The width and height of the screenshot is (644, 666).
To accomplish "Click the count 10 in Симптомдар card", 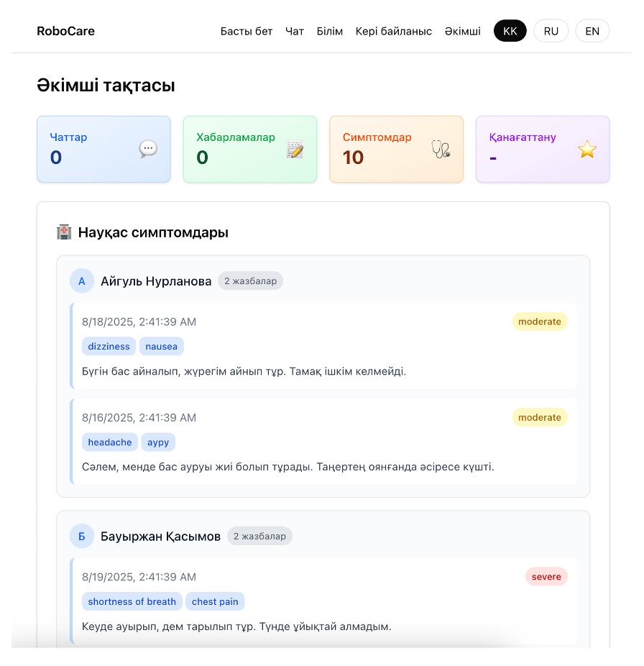I will [x=353, y=158].
